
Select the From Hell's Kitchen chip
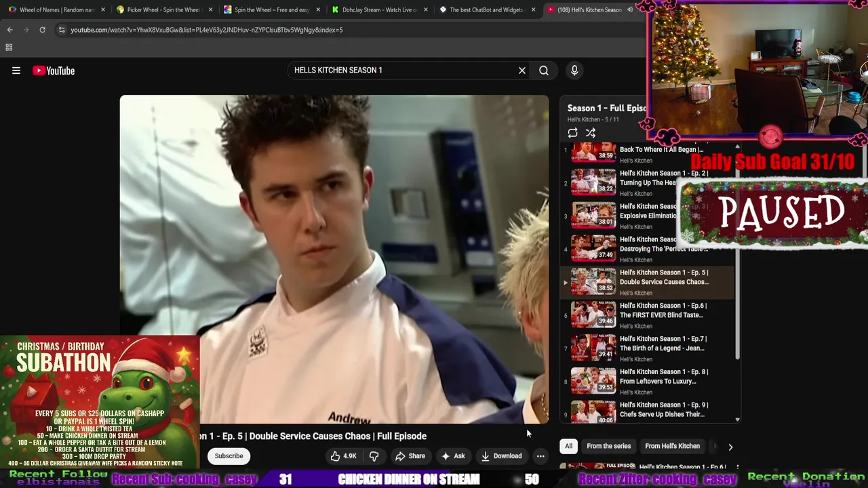(x=672, y=446)
